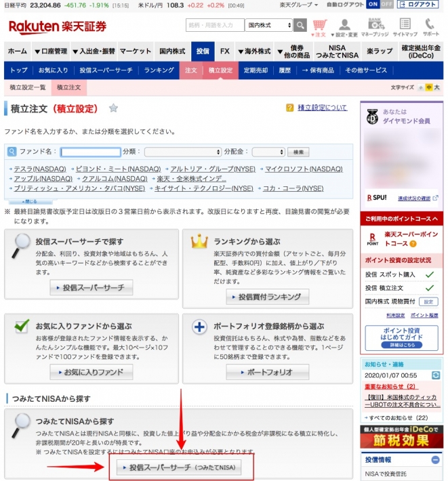Open the settings/change person icon
This screenshot has width=448, height=481.
(344, 28)
